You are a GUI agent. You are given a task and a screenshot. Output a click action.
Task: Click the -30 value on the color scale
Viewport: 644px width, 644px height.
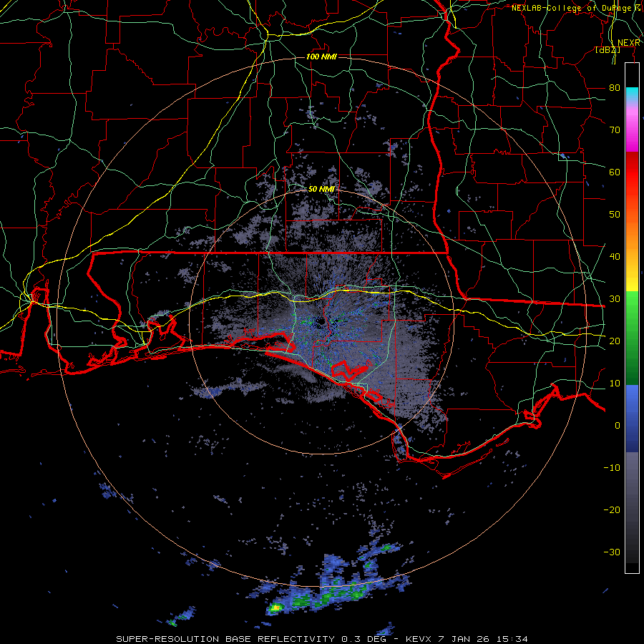point(612,552)
